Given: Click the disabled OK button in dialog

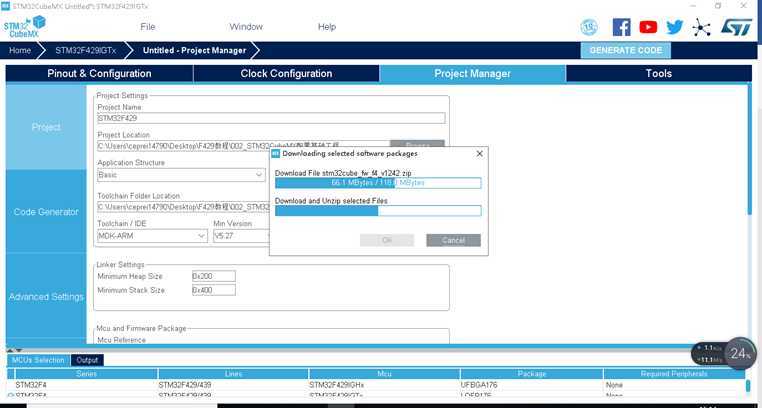Looking at the screenshot, I should click(x=387, y=240).
